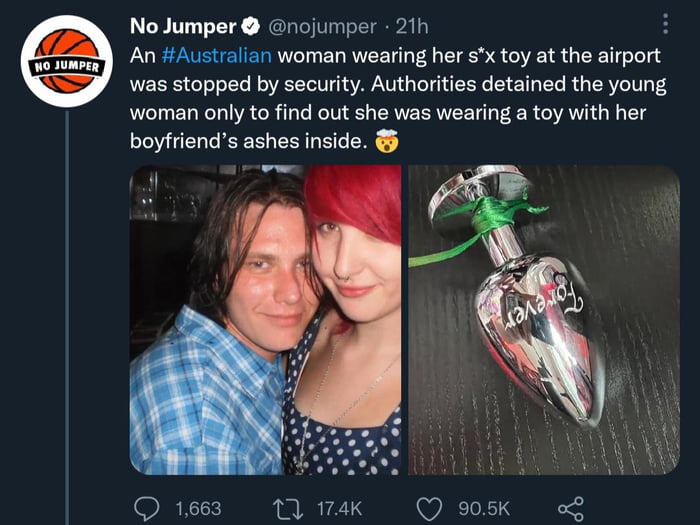
Task: Open the share icon for this tweet
Action: tap(569, 508)
